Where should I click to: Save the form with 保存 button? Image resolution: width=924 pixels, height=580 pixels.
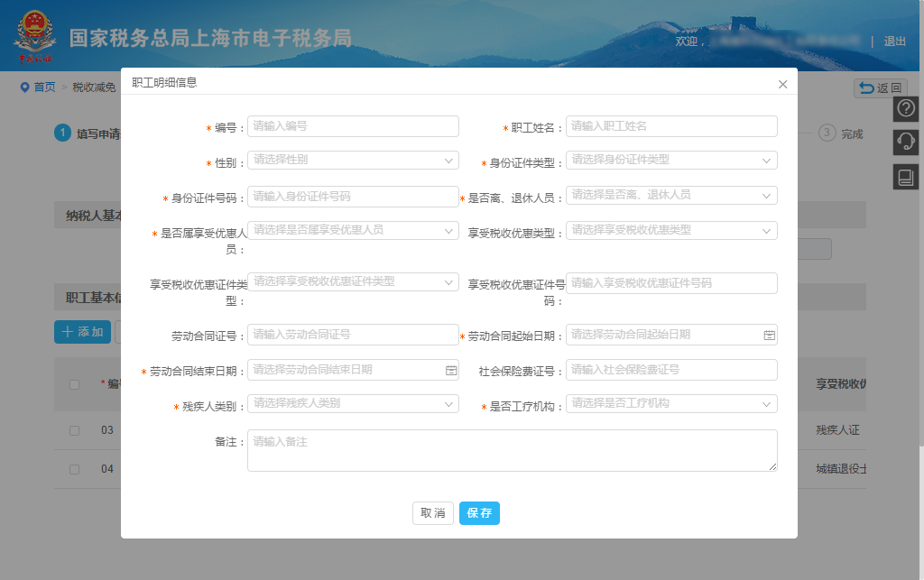coord(479,512)
